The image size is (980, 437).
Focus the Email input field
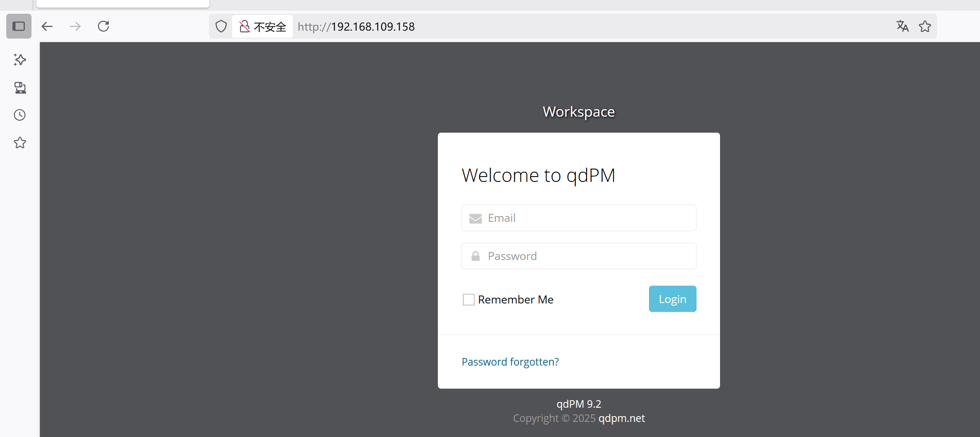click(579, 218)
